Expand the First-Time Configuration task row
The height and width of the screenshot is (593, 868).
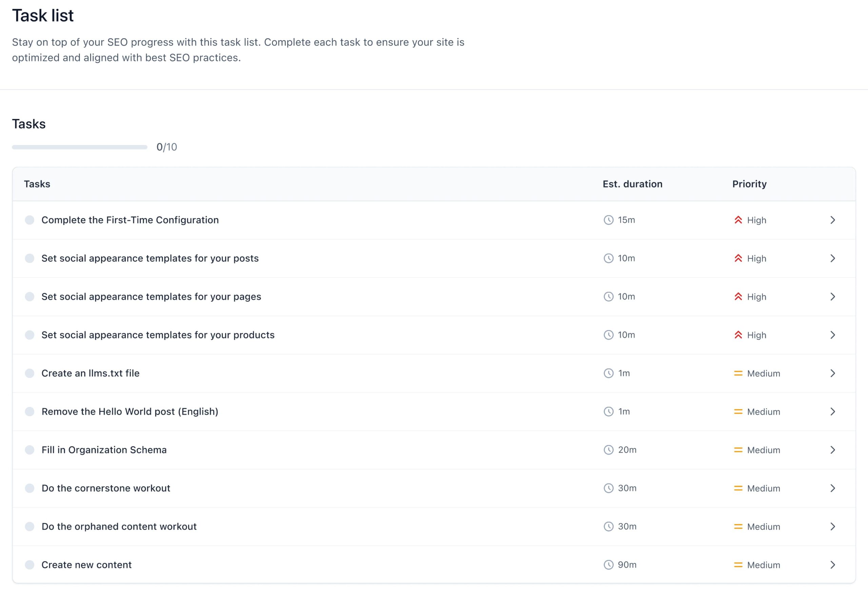pos(832,220)
